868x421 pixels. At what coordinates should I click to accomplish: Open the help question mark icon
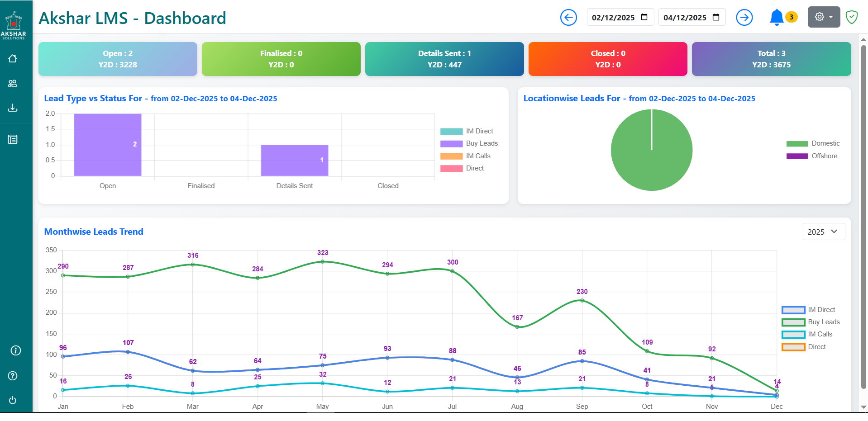[13, 376]
